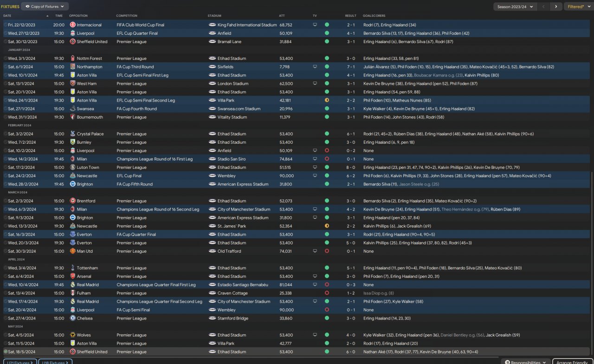The image size is (594, 364).
Task: Click the green win indicator on the Chelsea row
Action: click(x=327, y=319)
